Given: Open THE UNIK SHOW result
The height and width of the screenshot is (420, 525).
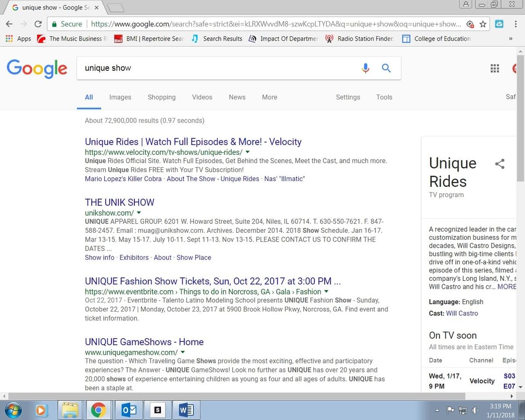Looking at the screenshot, I should [x=119, y=202].
